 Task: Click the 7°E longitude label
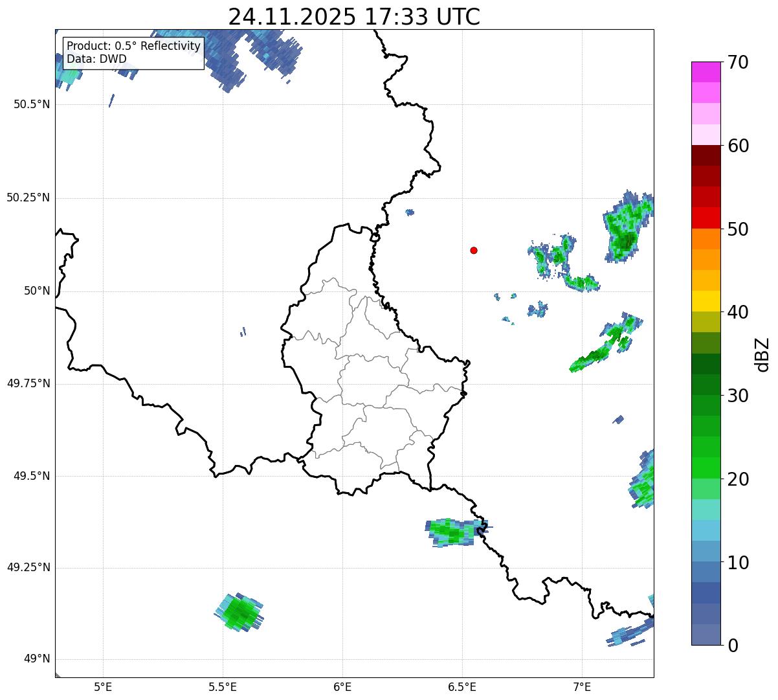click(582, 686)
